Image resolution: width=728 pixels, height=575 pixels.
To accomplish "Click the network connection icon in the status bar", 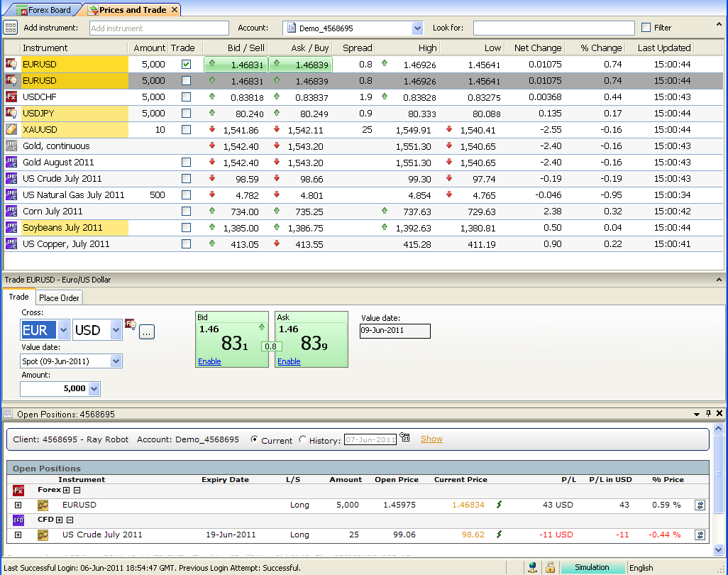I will [x=533, y=568].
